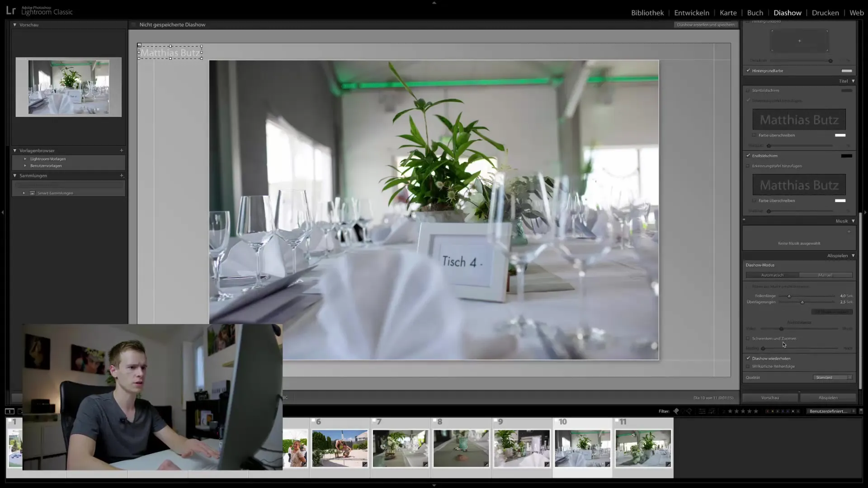Screen dimensions: 868x488
Task: Select the Matthias Butz text overlay
Action: click(x=170, y=52)
